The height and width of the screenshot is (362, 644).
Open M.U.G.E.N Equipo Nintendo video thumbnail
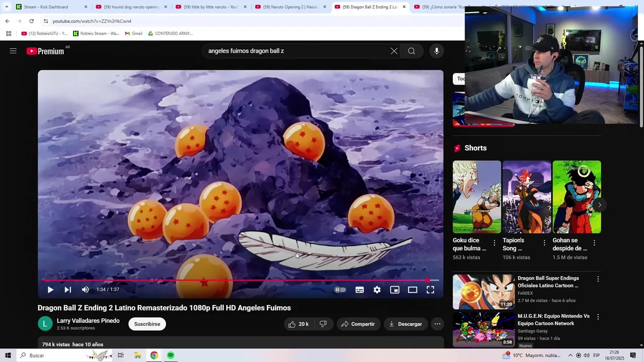coord(484,329)
